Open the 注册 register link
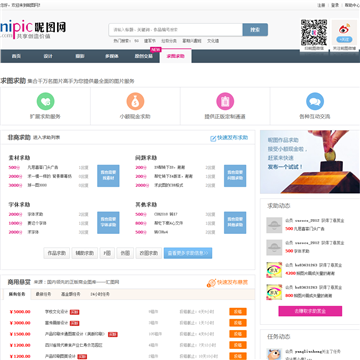This screenshot has height=360, width=360. (321, 5)
